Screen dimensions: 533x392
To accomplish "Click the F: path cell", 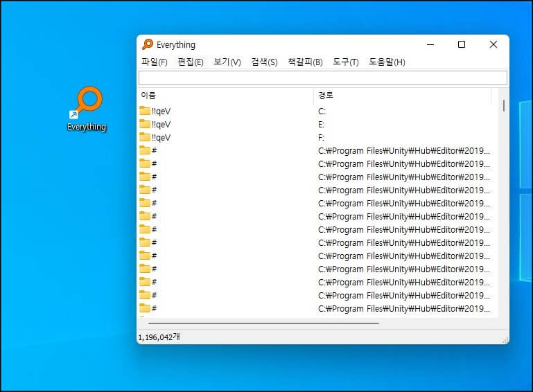I will pos(321,138).
